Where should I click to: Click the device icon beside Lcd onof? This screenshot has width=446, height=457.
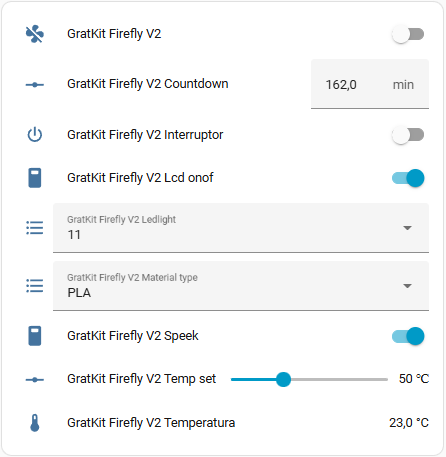click(x=35, y=178)
